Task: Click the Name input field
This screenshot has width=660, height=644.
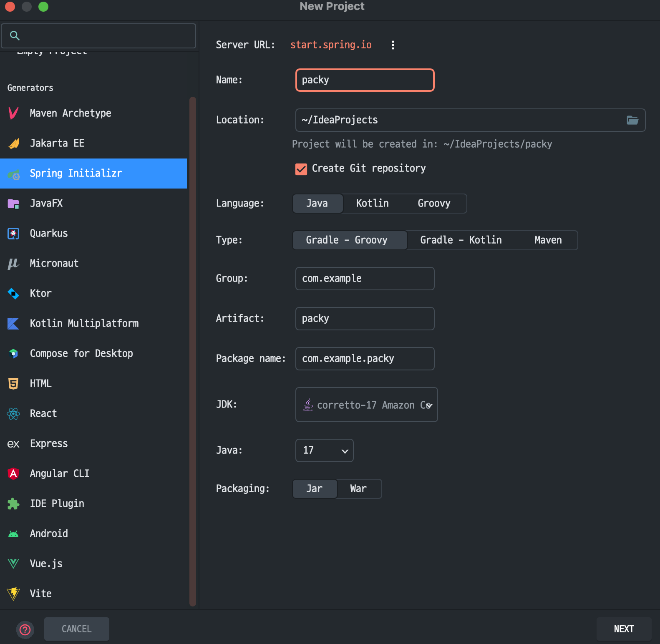Action: [x=365, y=80]
